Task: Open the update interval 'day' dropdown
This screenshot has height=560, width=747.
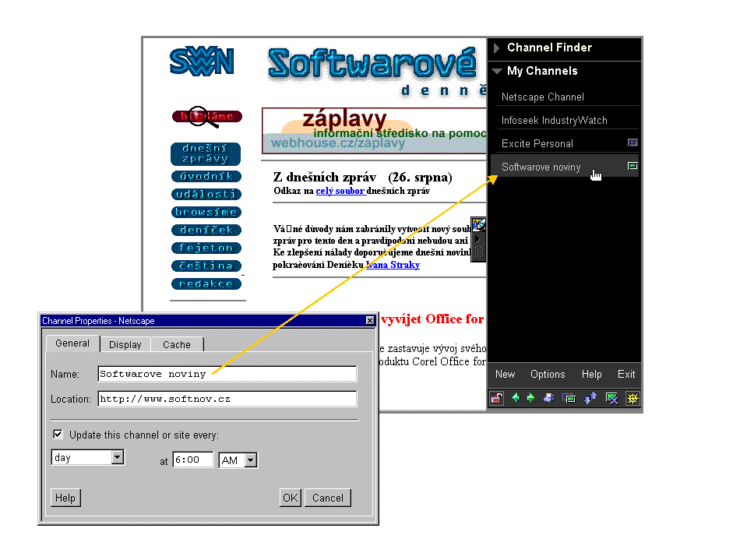Action: click(117, 458)
